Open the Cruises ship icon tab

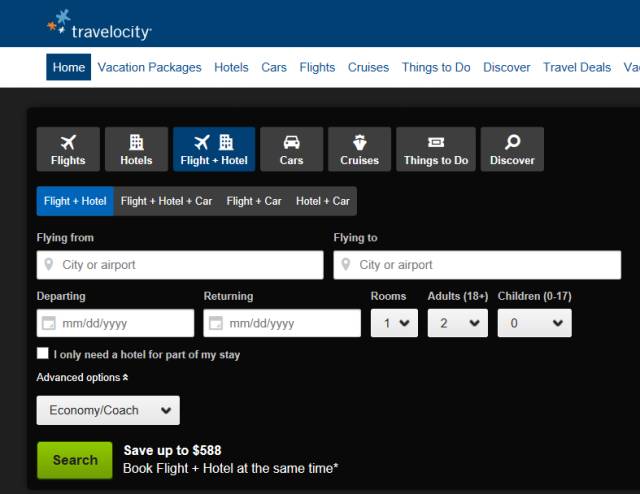pyautogui.click(x=359, y=149)
